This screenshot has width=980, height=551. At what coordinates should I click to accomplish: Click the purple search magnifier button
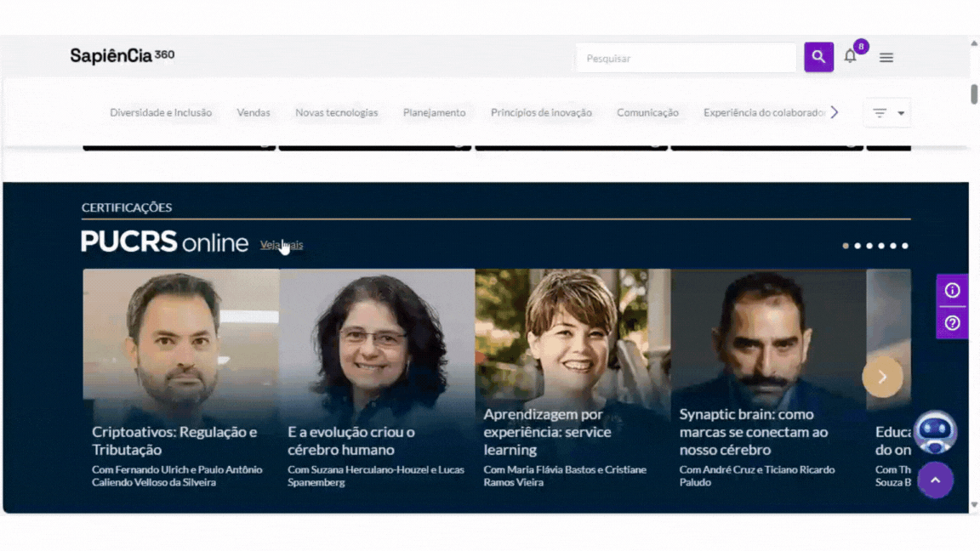tap(818, 57)
